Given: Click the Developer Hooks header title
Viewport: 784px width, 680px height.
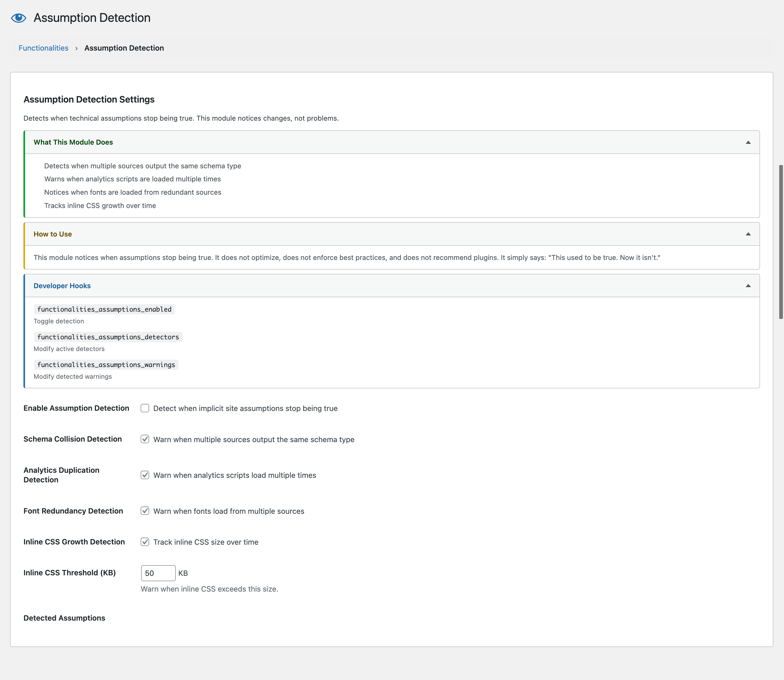Looking at the screenshot, I should pos(62,286).
